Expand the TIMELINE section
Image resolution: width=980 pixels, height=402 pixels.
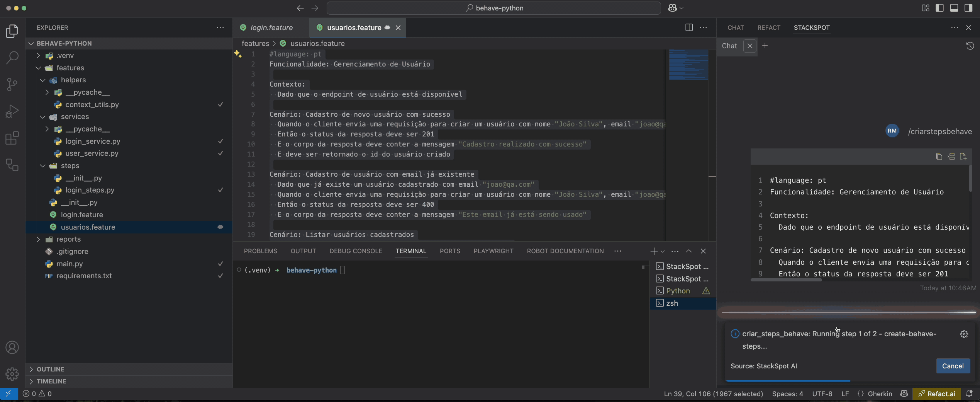click(129, 381)
